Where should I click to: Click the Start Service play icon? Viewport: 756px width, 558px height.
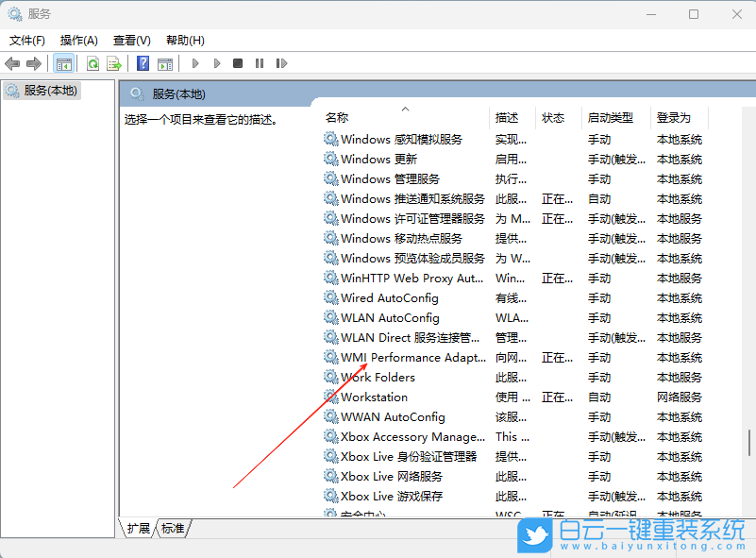(195, 63)
